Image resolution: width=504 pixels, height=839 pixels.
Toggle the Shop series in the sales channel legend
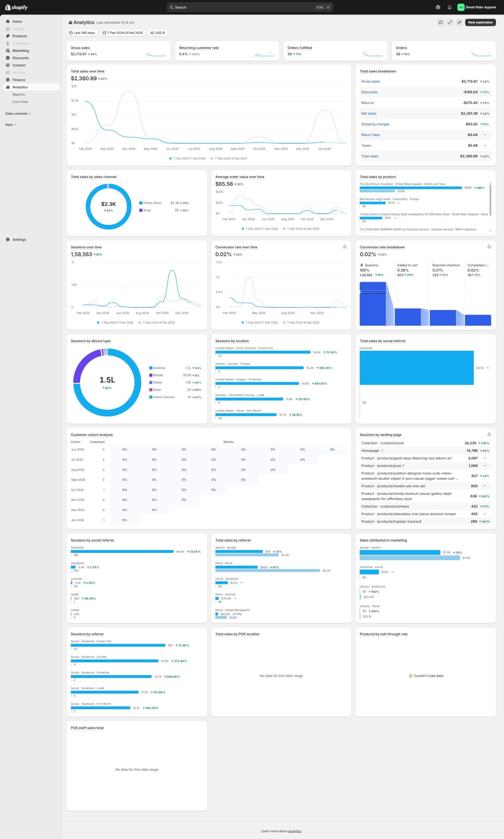[x=147, y=210]
